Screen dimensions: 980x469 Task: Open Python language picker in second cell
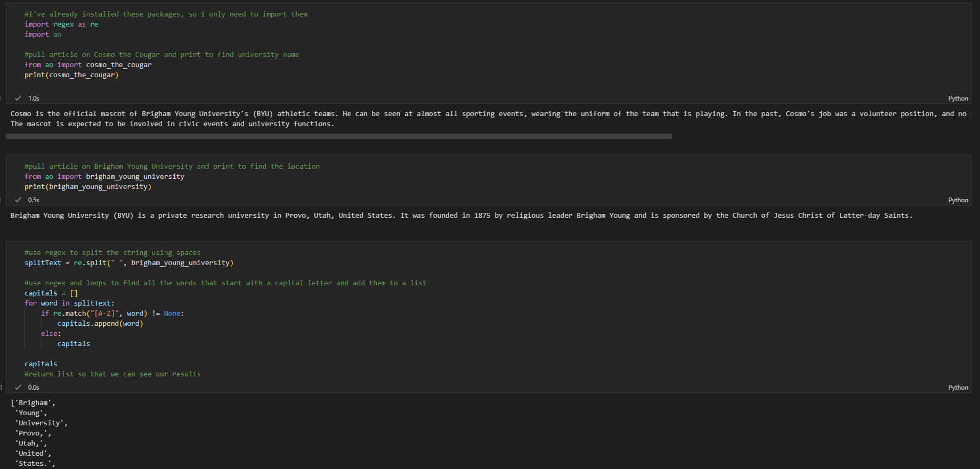[x=958, y=200]
